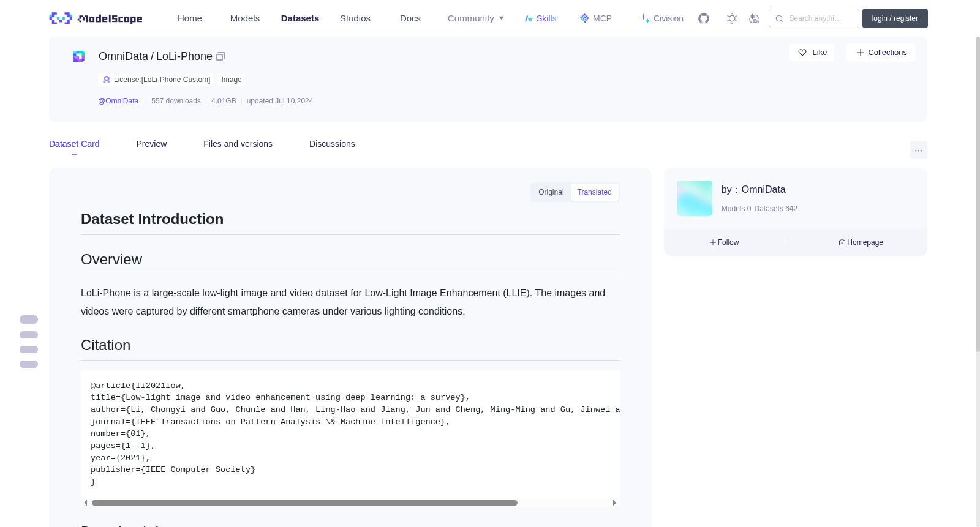Open the Studios nav item

[x=355, y=18]
